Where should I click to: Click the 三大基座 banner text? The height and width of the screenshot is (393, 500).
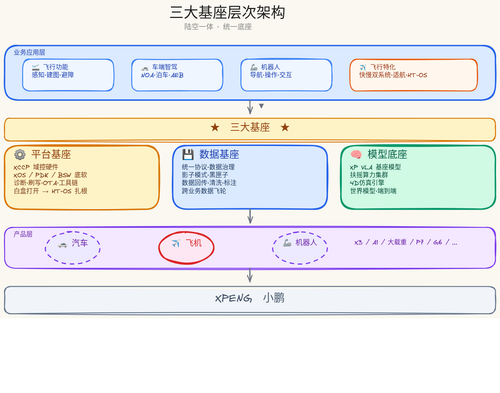250,127
